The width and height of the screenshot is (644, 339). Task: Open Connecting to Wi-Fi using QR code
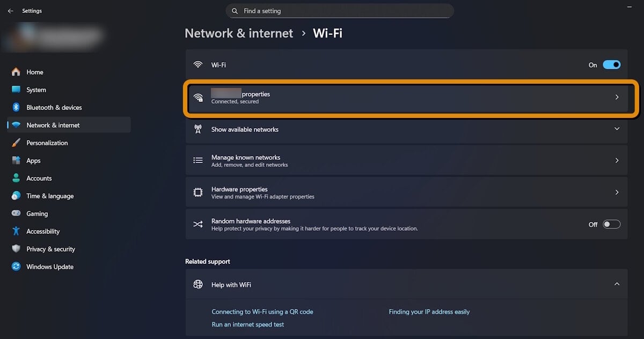(x=262, y=312)
